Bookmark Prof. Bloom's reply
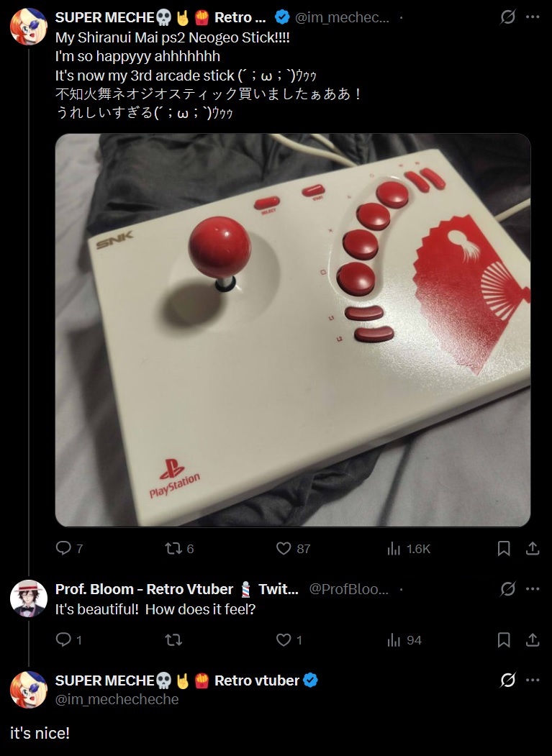This screenshot has height=756, width=552. click(x=504, y=639)
